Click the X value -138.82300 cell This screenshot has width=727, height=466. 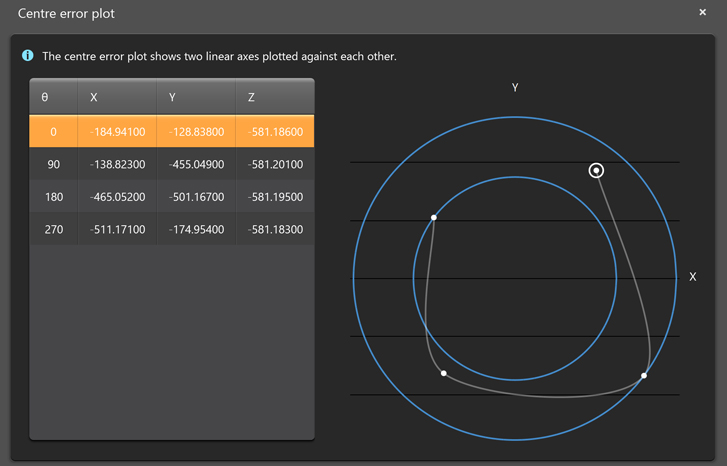[x=117, y=165]
